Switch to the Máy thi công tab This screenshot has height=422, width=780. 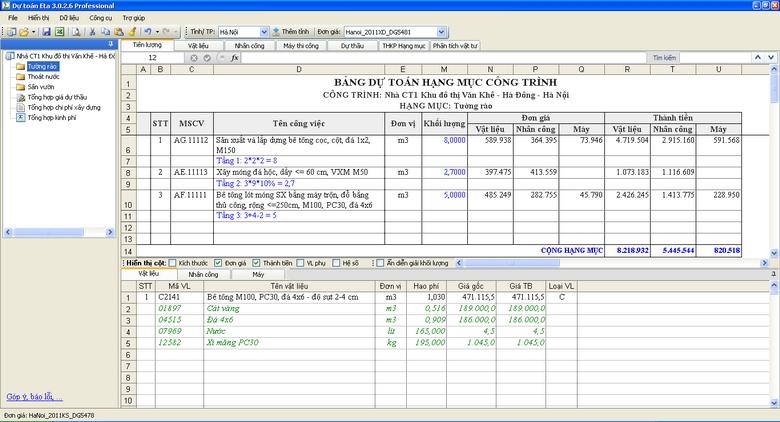coord(300,46)
